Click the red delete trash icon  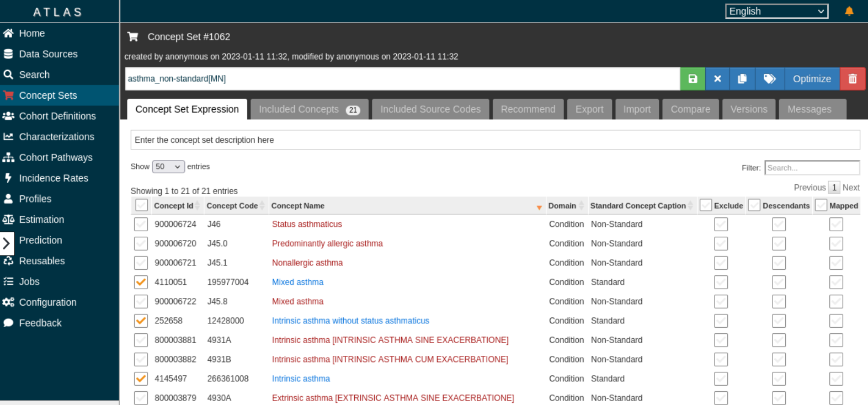(853, 79)
